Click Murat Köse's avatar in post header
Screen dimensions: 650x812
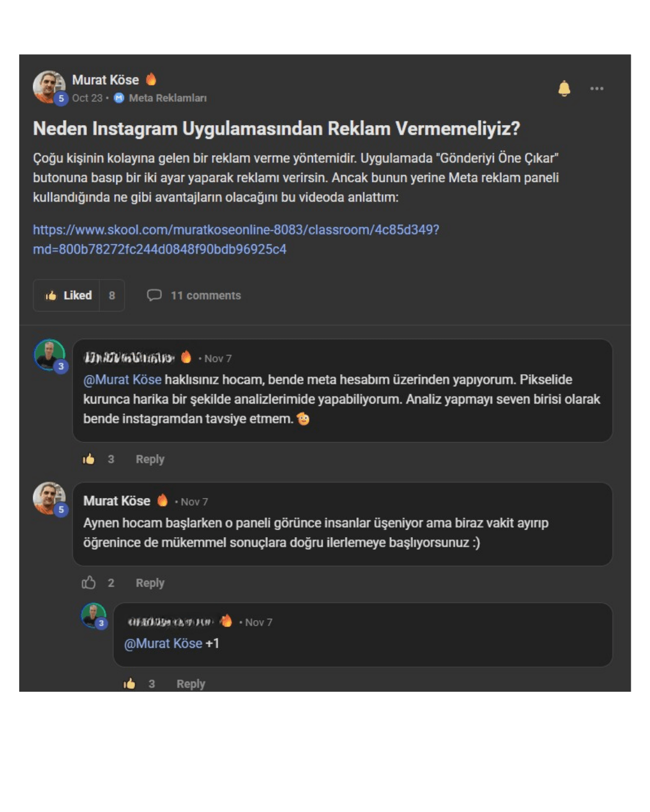49,87
